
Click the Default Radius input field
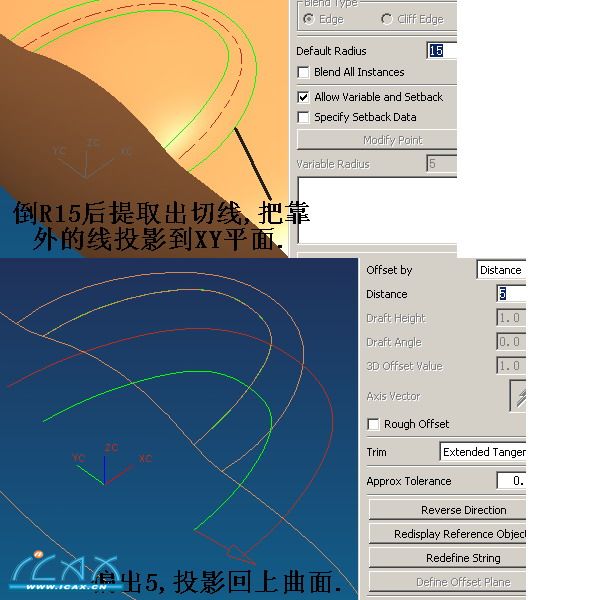tap(442, 51)
